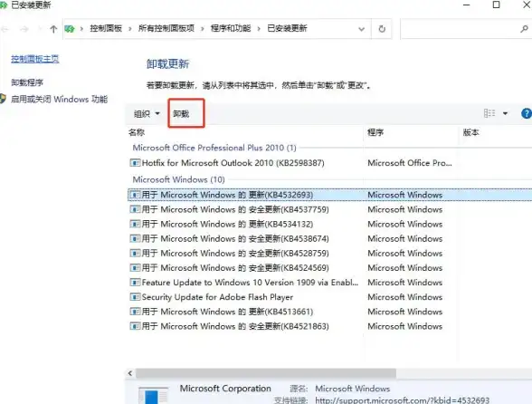Click the scrollbar left arrow
Image resolution: width=532 pixels, height=404 pixels.
click(130, 373)
